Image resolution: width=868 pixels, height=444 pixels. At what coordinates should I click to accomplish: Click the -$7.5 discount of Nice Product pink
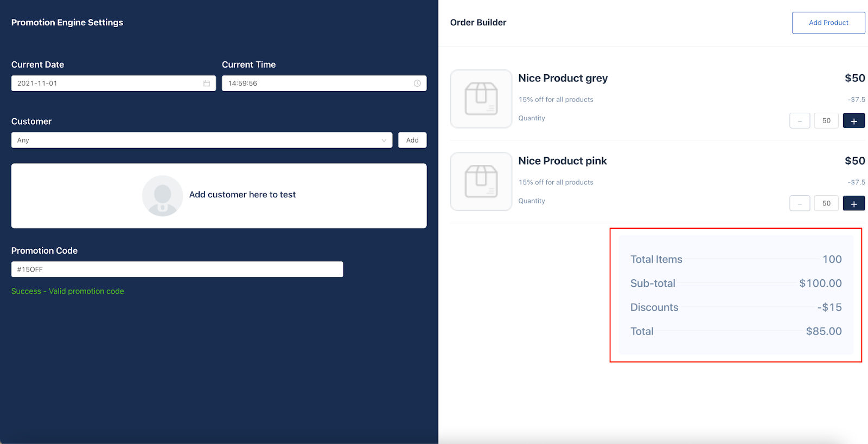[x=857, y=183]
